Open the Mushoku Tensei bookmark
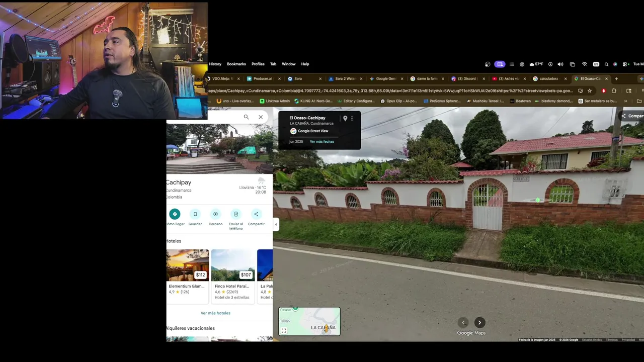 [485, 101]
